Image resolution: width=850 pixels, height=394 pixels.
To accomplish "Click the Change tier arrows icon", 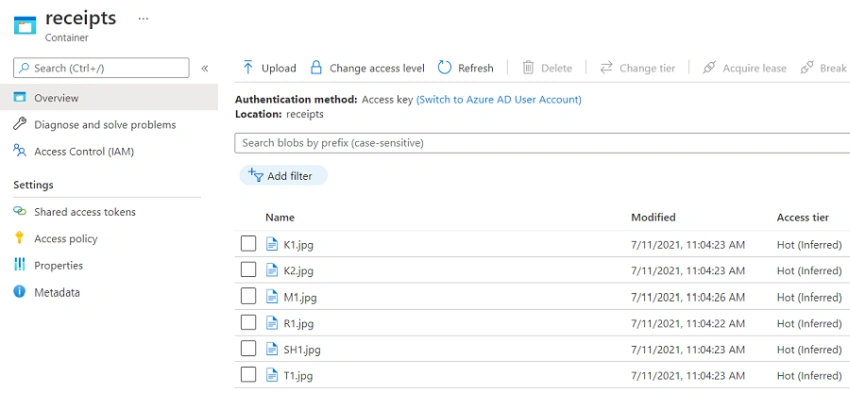I will click(x=606, y=67).
